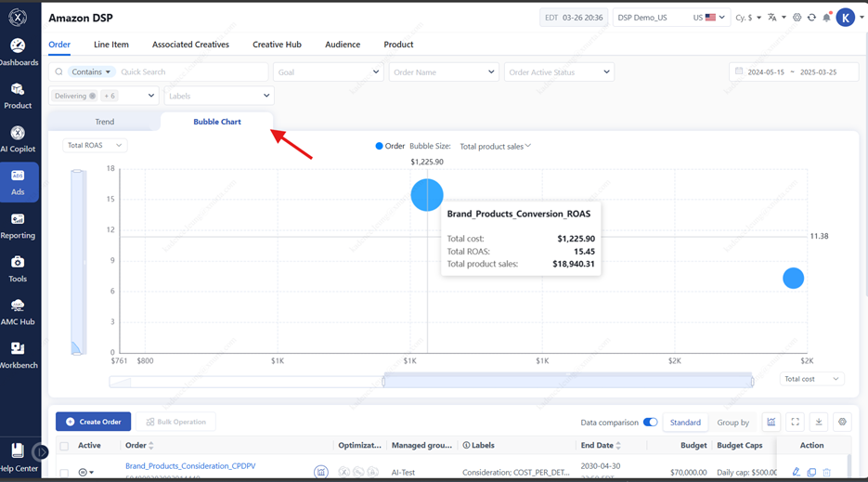Click the Quick Search input field

click(191, 72)
